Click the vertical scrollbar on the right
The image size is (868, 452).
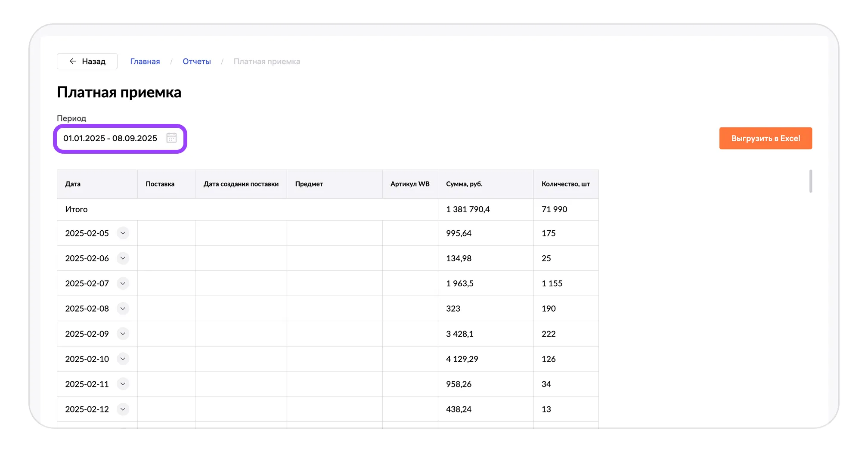tap(810, 182)
